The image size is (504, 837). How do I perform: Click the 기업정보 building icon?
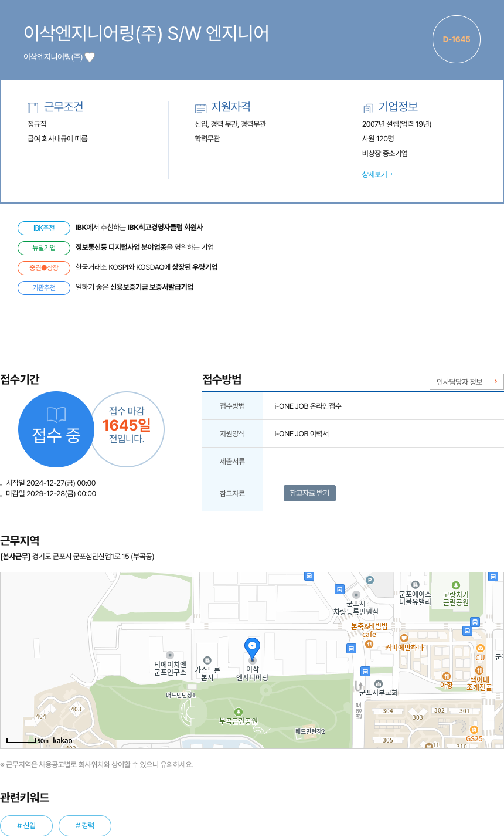tap(368, 107)
